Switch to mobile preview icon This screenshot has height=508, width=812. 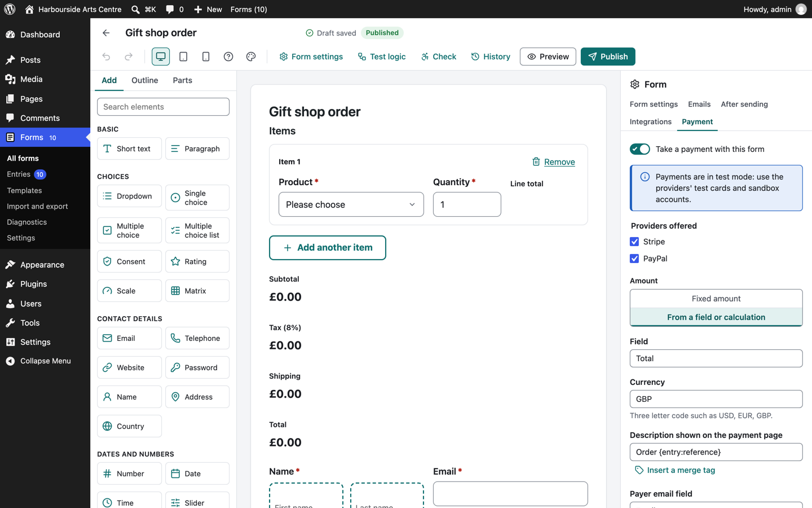point(206,56)
